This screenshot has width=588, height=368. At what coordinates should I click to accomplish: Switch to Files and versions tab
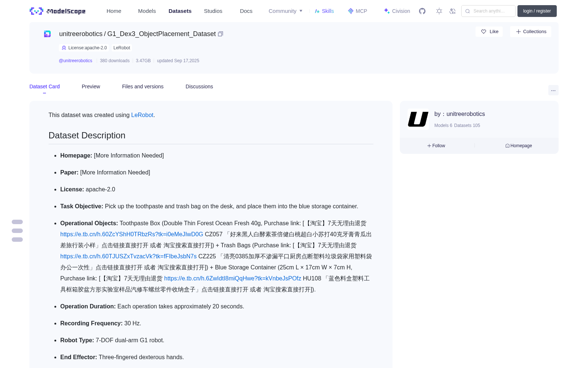[x=143, y=86]
